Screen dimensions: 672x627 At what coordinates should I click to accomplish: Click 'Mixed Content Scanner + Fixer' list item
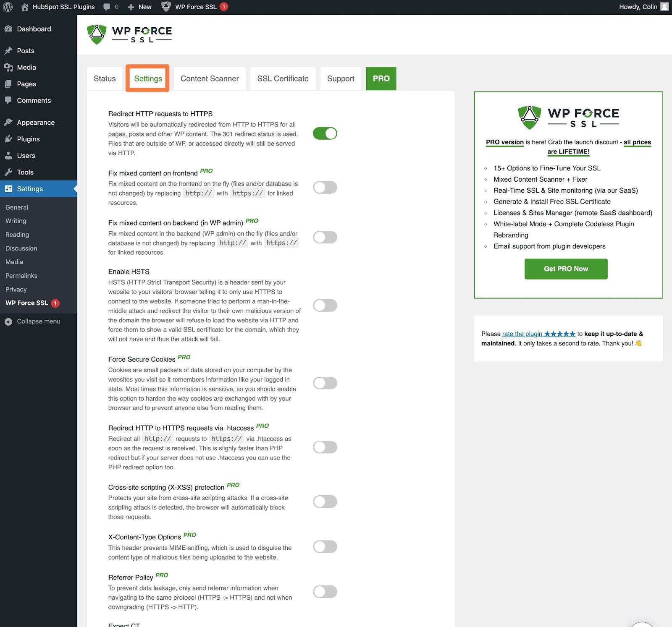pyautogui.click(x=540, y=180)
